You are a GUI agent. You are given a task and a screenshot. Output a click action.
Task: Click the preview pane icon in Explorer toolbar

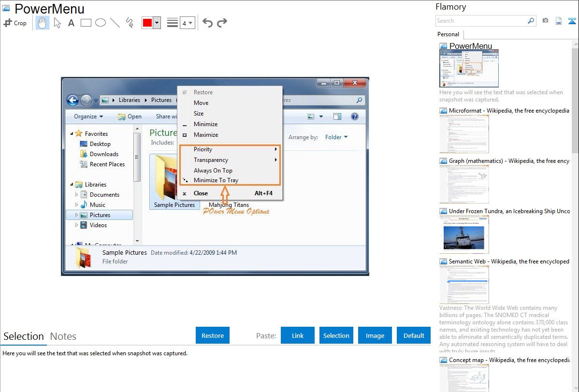pos(337,116)
